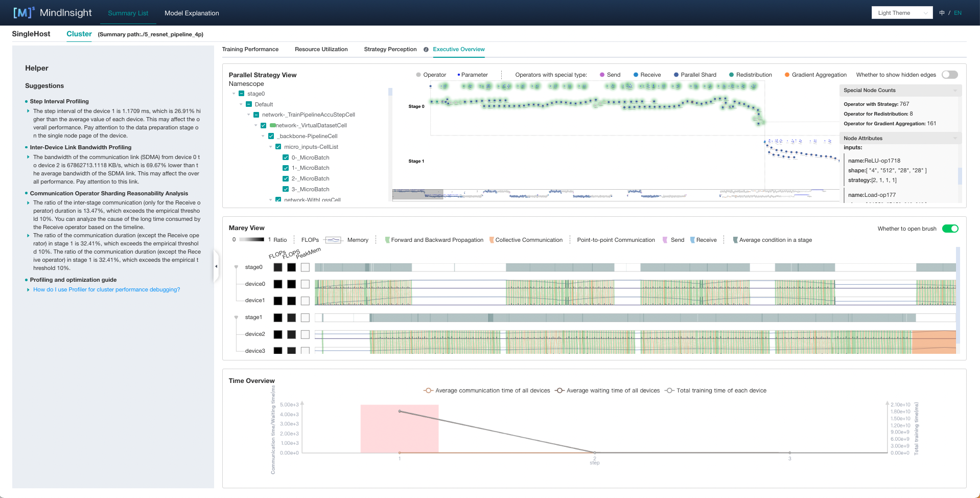Uncheck the 0-_MicroBatch checkbox
This screenshot has width=980, height=498.
286,157
